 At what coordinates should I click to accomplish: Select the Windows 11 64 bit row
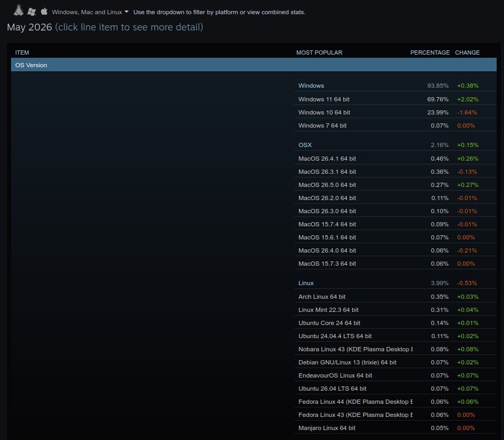tap(395, 99)
